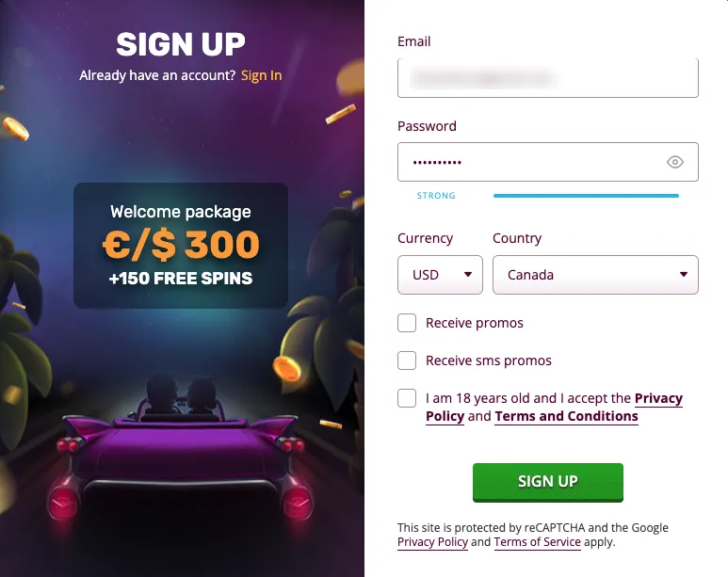Open the Google reCAPTCHA Privacy Policy link
Screen dimensions: 728x577
pos(431,542)
